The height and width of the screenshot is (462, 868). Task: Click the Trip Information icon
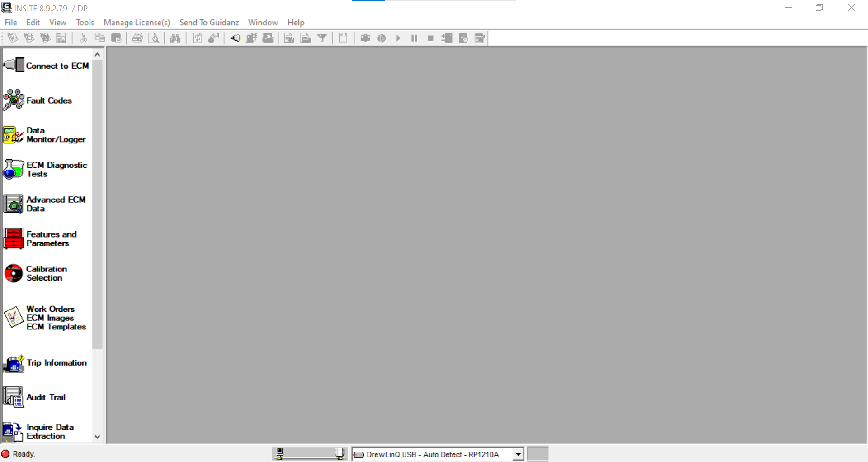coord(14,363)
